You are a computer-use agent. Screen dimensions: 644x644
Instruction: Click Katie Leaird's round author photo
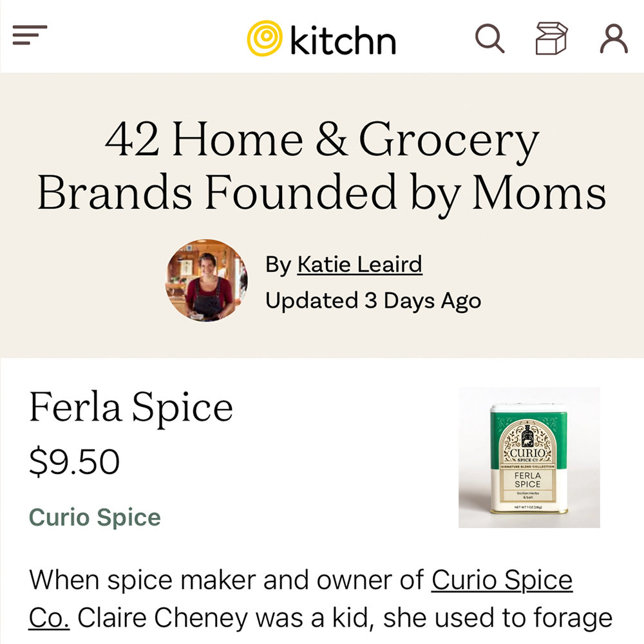pos(207,281)
